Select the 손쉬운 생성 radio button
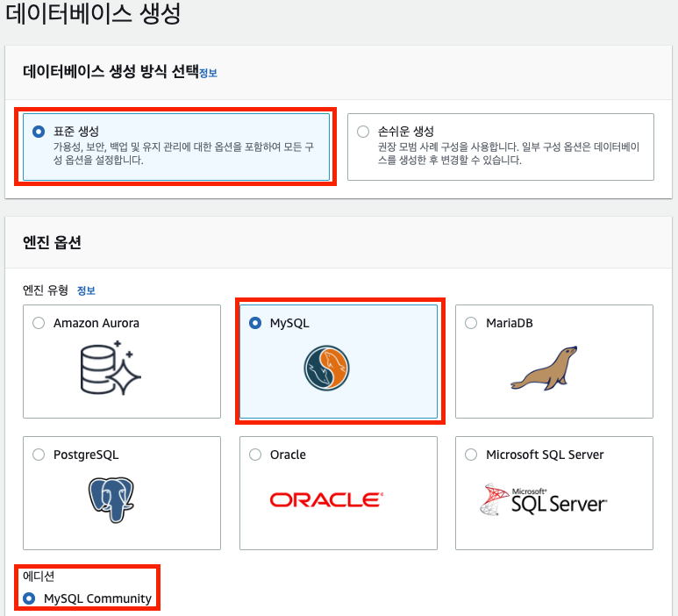Viewport: 678px width, 616px height. tap(363, 132)
